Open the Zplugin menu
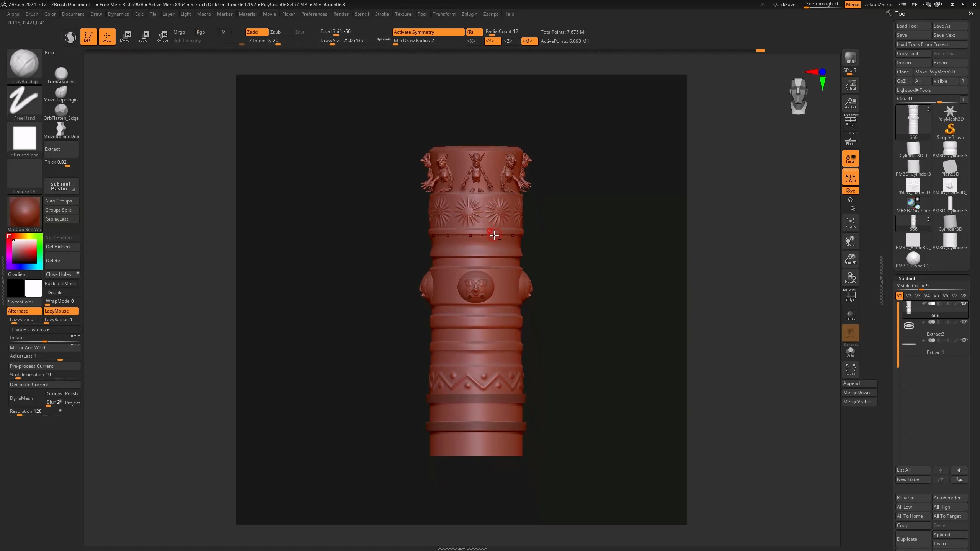Screen dimensions: 980x551 coord(469,14)
